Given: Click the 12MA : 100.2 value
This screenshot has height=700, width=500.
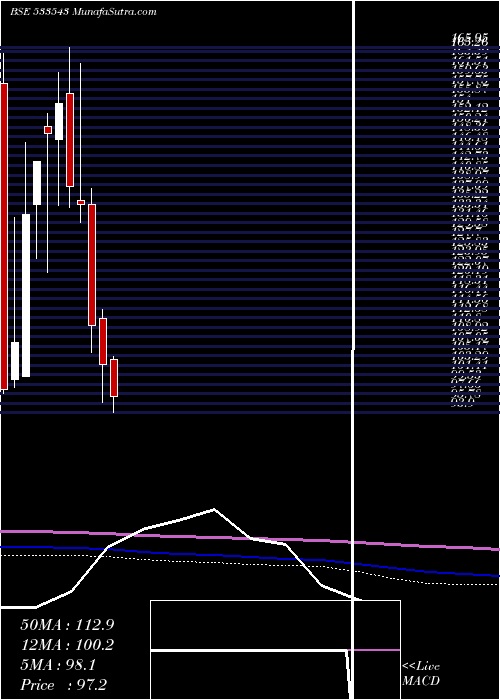Looking at the screenshot, I should [67, 645].
